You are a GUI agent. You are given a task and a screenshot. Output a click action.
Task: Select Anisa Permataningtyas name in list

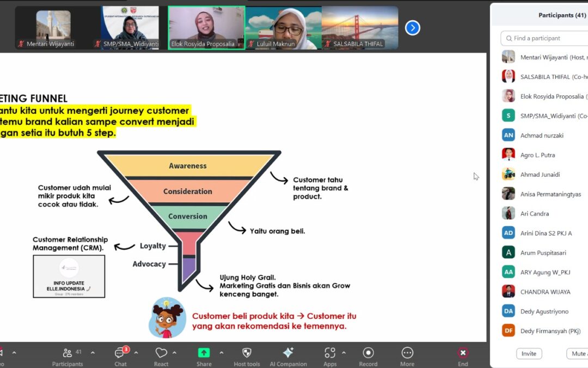click(550, 194)
